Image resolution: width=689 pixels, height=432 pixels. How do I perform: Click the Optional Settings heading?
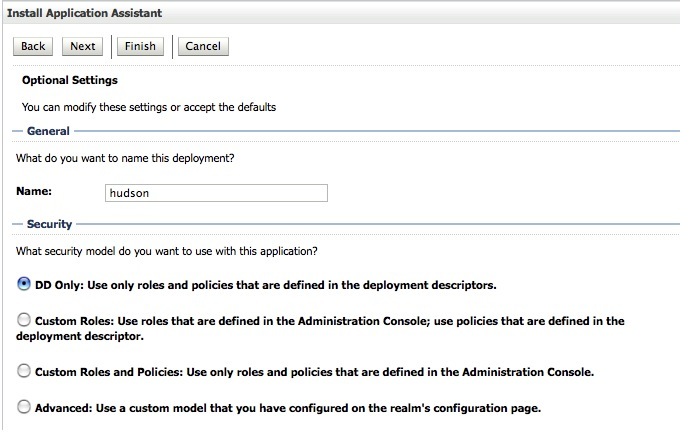point(69,79)
